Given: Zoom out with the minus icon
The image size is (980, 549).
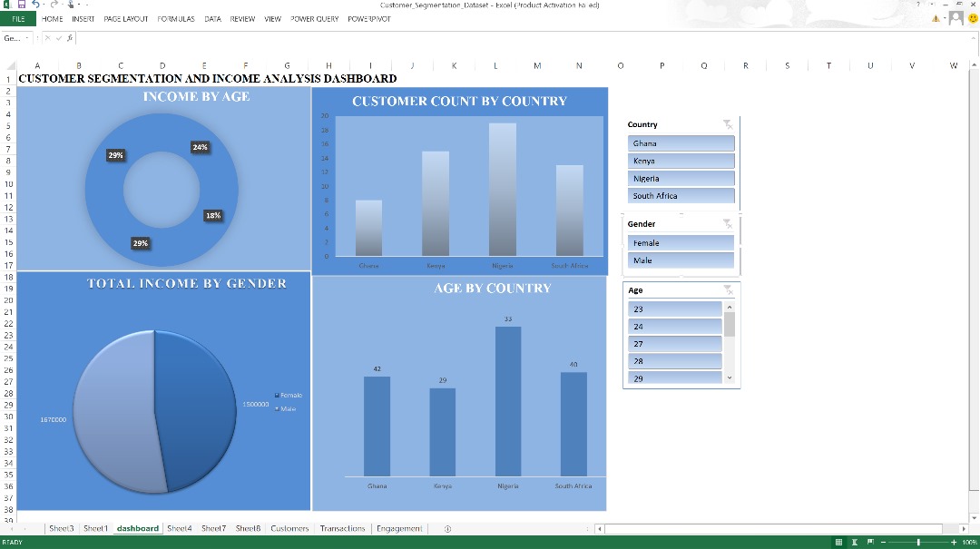Looking at the screenshot, I should point(884,542).
